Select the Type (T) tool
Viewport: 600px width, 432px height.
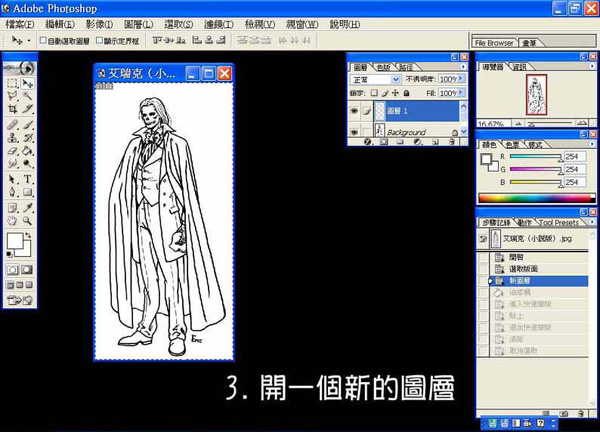27,179
